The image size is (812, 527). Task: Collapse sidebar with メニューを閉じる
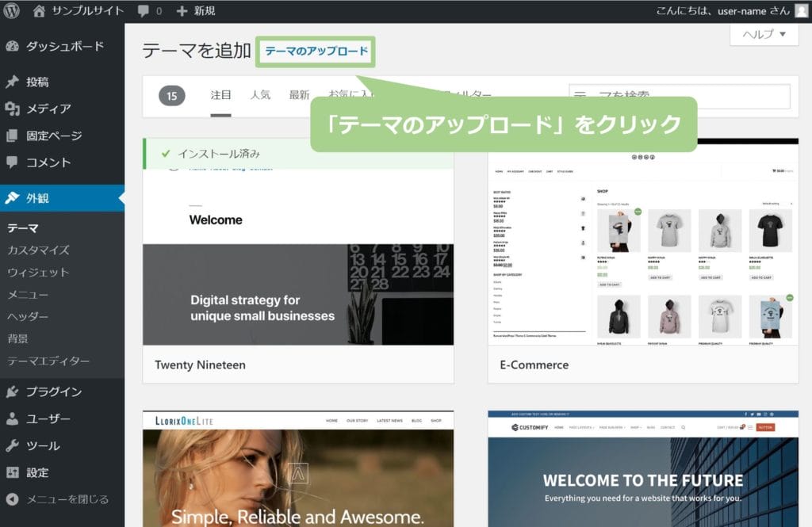coord(67,499)
